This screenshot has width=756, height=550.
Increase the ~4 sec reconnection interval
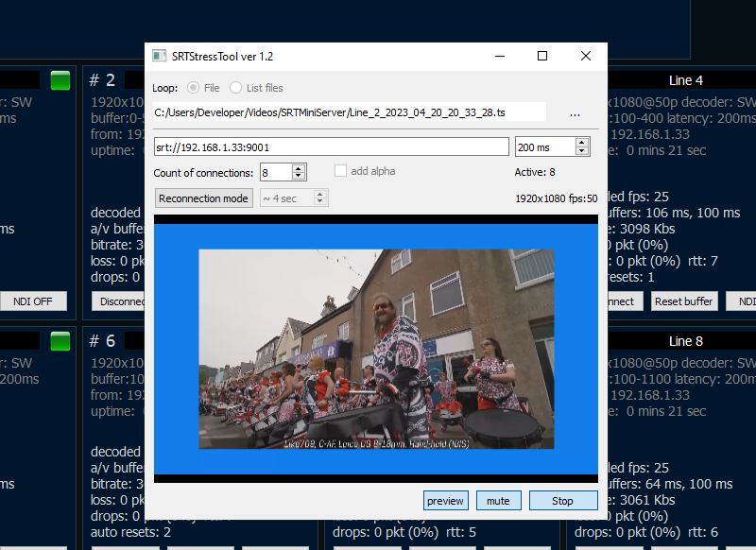[319, 194]
